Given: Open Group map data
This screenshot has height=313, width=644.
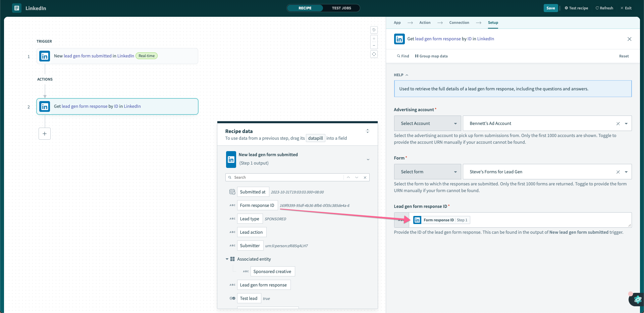Looking at the screenshot, I should [x=431, y=56].
